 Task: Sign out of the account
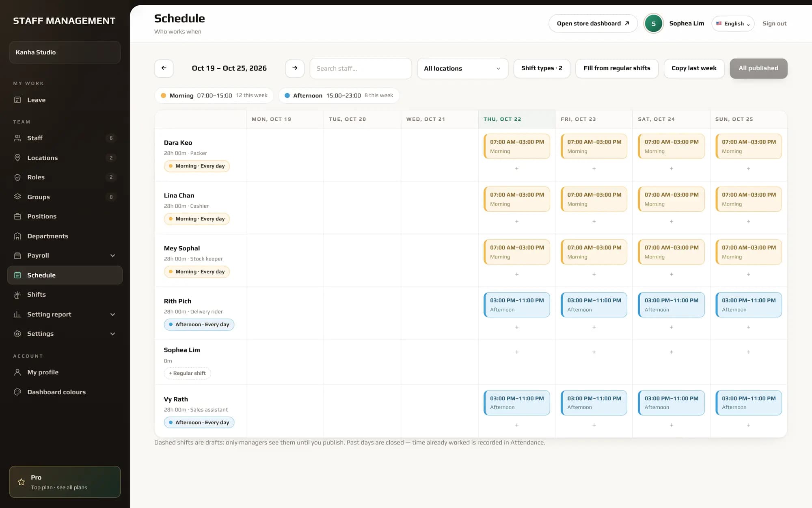click(774, 24)
